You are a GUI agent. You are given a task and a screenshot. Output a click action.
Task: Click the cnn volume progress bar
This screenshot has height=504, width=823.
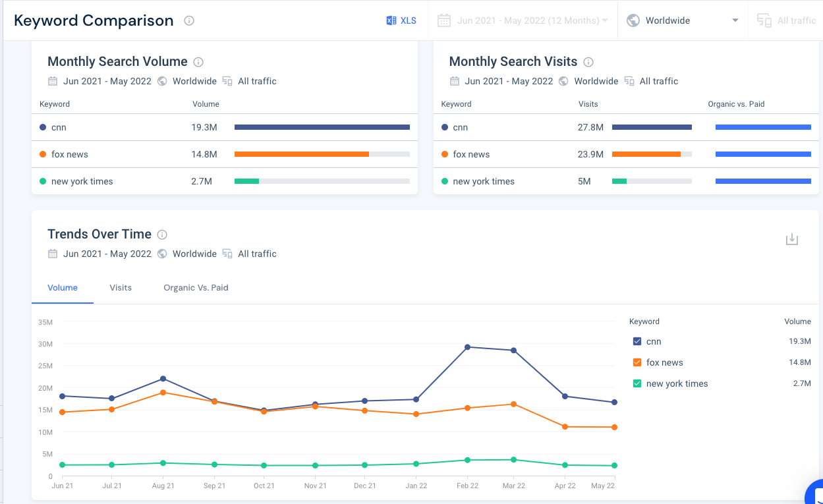(x=321, y=127)
